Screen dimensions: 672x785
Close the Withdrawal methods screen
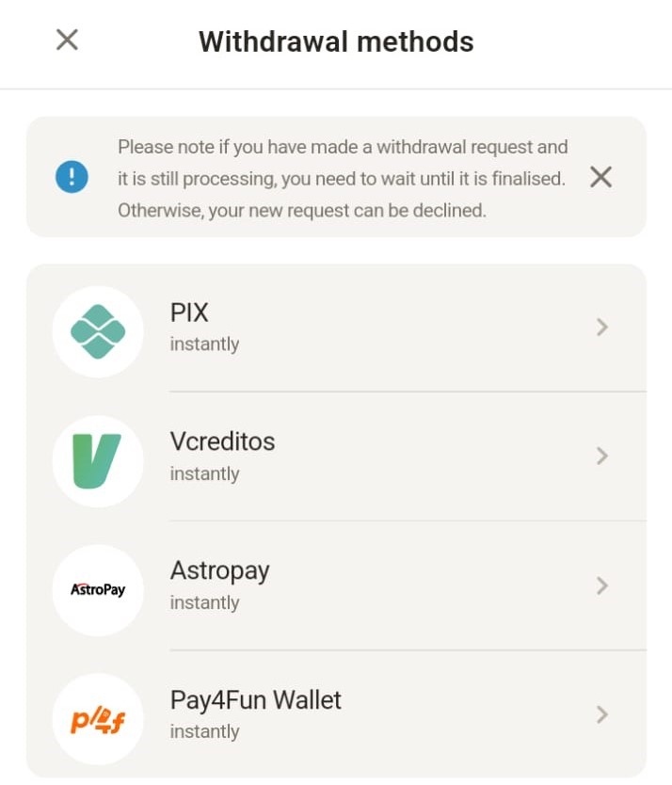tap(67, 40)
